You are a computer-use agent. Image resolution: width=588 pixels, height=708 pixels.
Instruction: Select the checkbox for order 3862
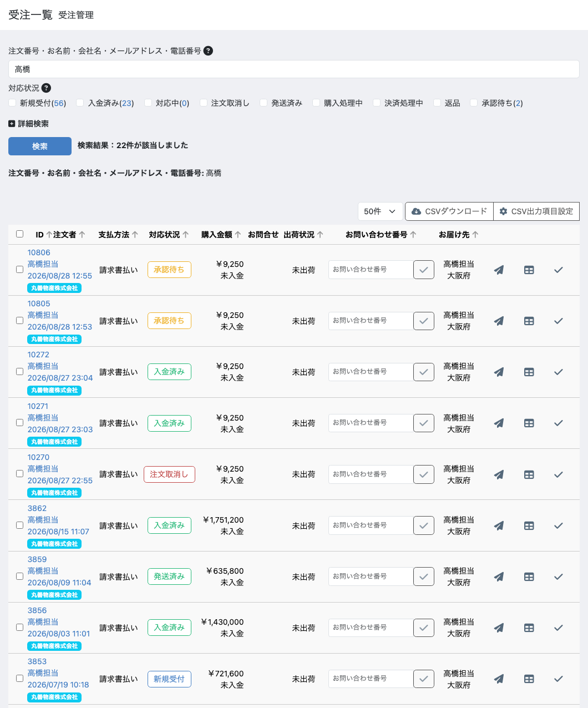(x=19, y=525)
